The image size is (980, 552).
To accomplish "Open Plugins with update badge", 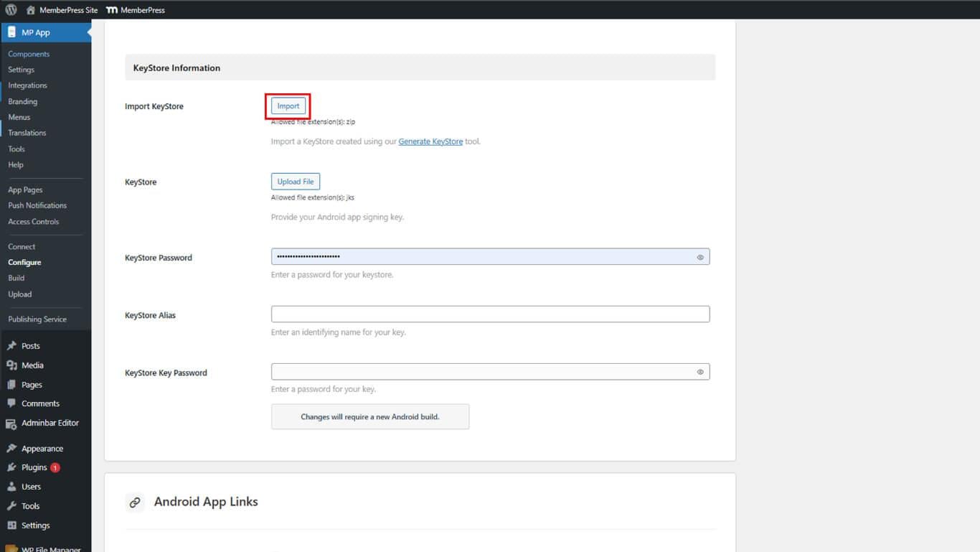I will pyautogui.click(x=34, y=467).
